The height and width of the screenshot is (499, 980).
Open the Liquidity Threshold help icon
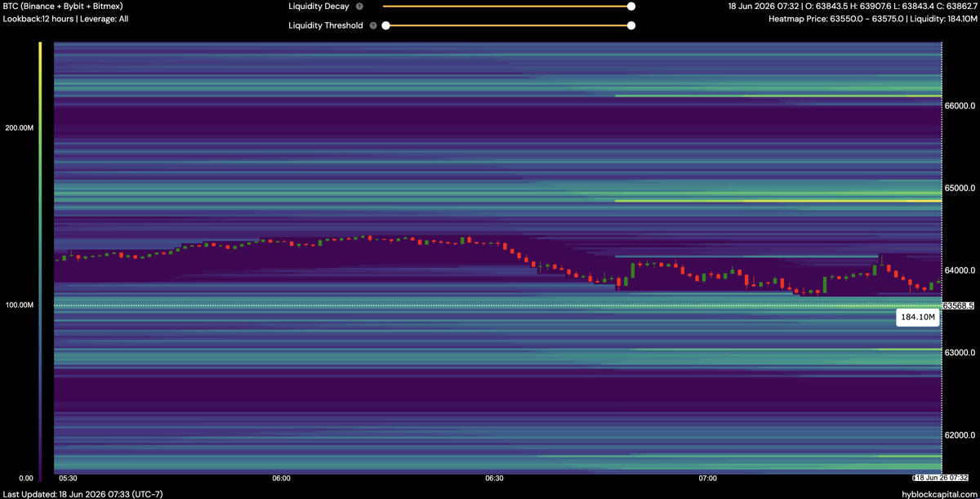point(373,25)
